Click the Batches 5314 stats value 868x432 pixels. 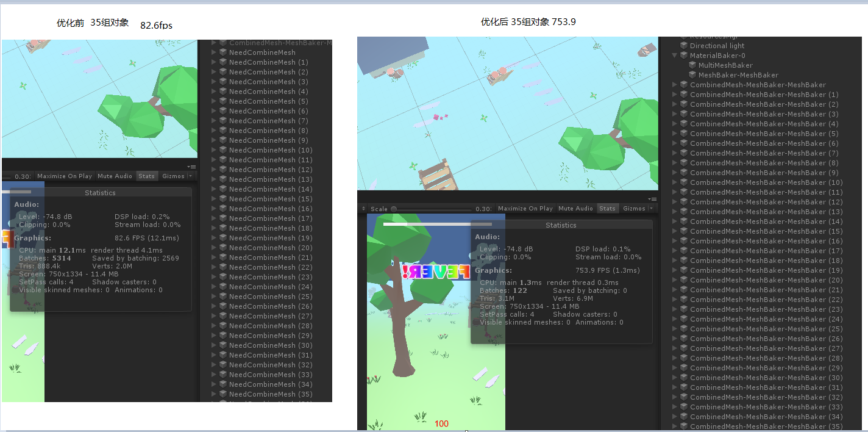click(x=62, y=258)
